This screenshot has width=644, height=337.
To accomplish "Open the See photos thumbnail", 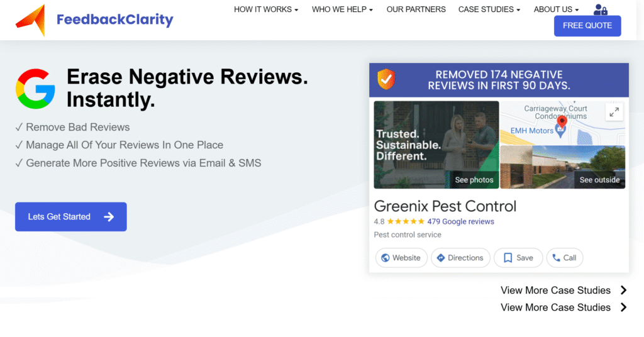I will click(x=436, y=145).
